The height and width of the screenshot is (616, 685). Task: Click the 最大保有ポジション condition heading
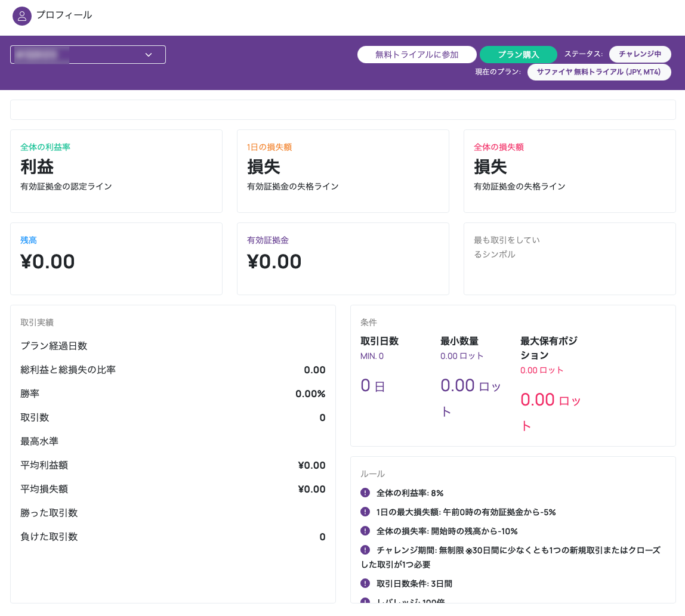point(549,348)
